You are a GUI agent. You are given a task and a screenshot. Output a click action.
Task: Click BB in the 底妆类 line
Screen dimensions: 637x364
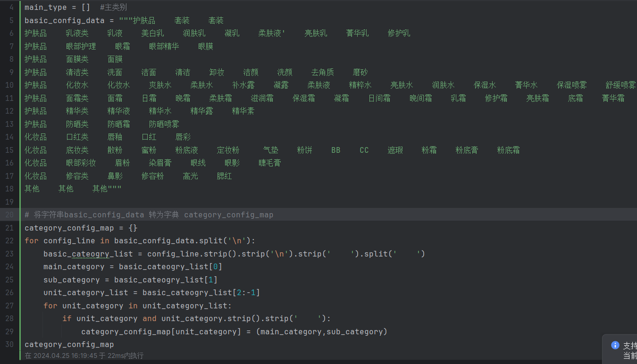(x=335, y=150)
